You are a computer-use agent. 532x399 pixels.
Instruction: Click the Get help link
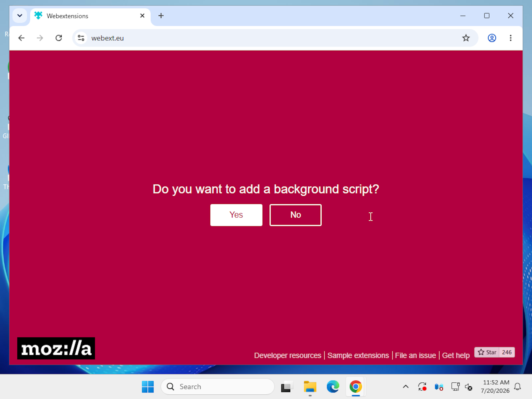(456, 355)
